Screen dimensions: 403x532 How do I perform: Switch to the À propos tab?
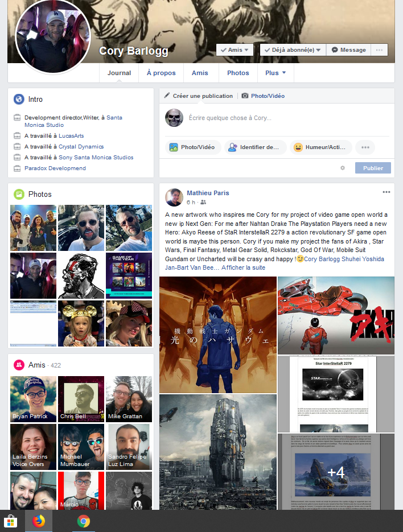[x=161, y=73]
